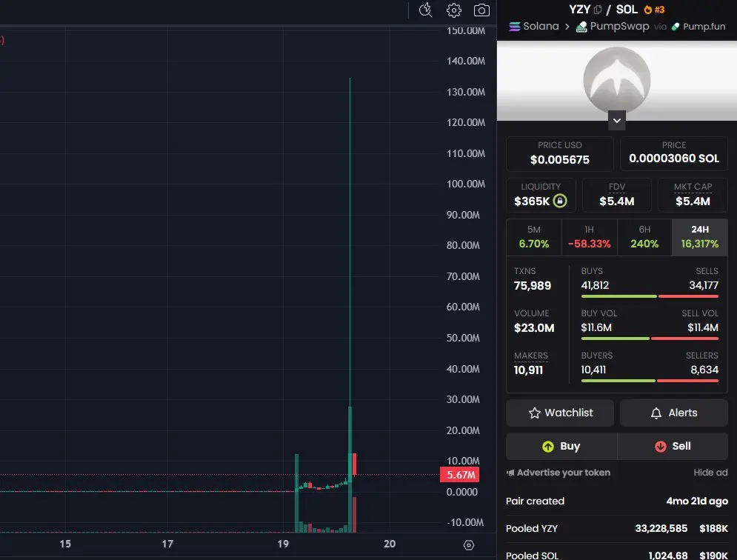737x560 pixels.
Task: Click the Pump.fun pill icon
Action: (x=676, y=27)
